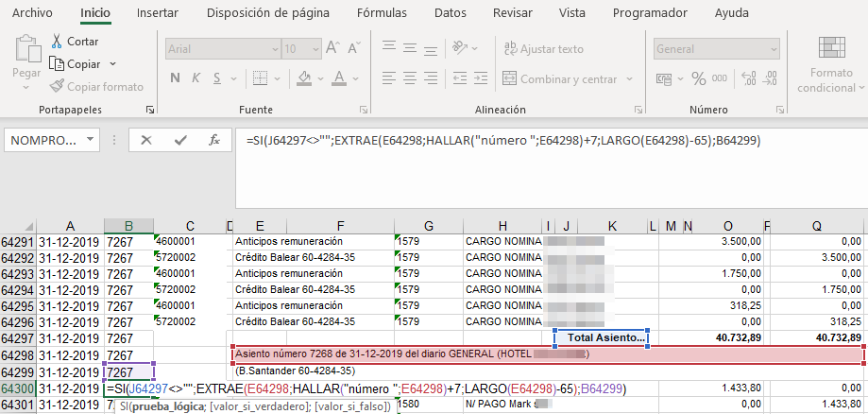This screenshot has height=414, width=868.
Task: Select column F header
Action: [x=340, y=226]
